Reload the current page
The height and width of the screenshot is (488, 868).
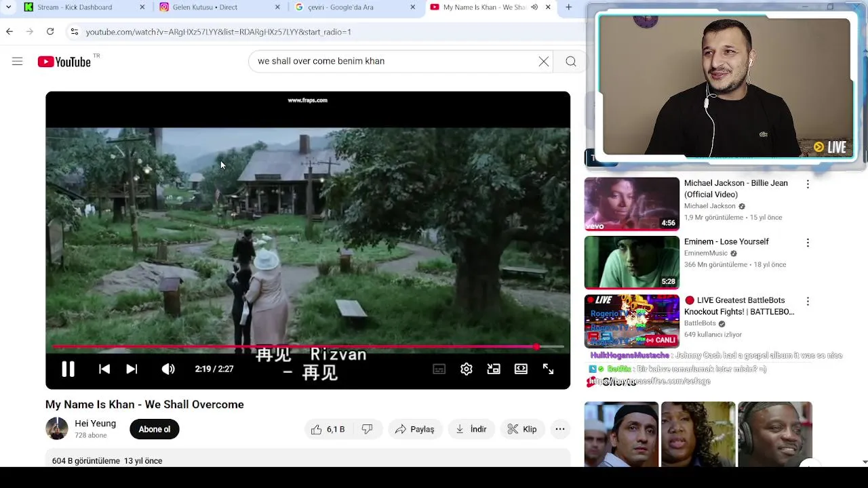coord(50,31)
